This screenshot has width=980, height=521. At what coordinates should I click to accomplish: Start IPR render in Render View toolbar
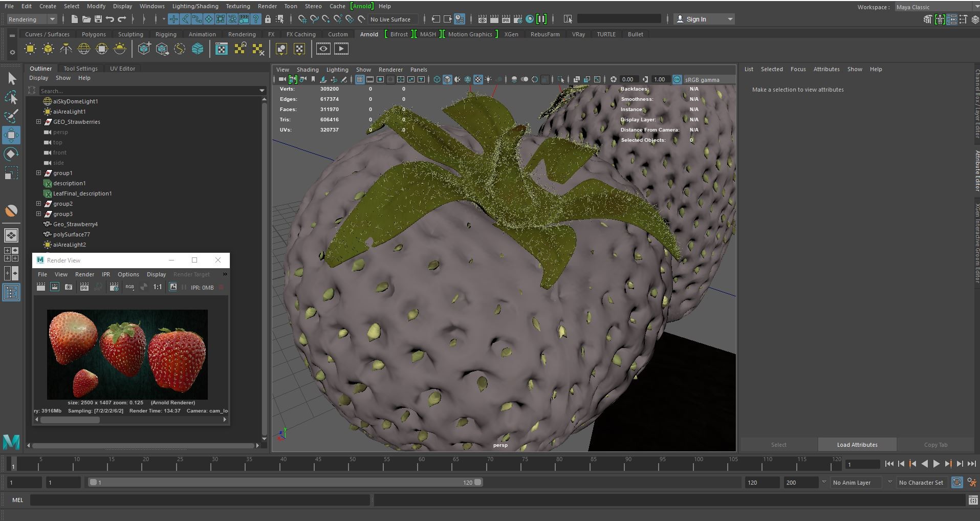click(x=84, y=287)
